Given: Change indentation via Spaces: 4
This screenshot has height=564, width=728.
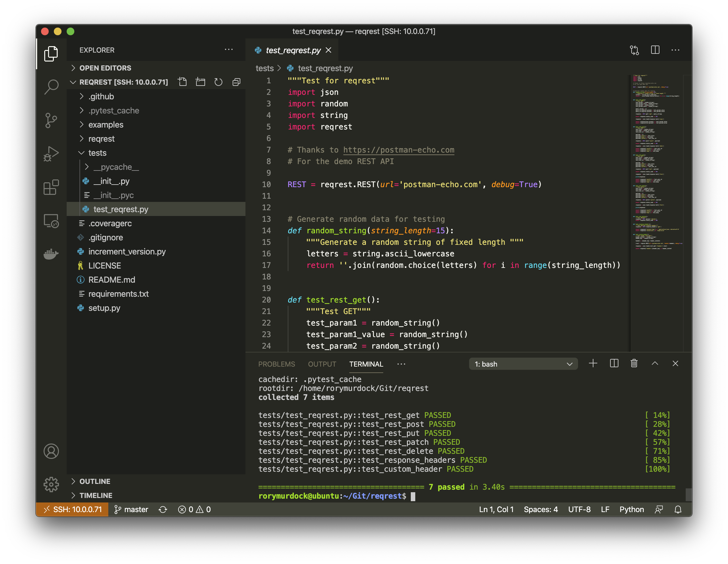Looking at the screenshot, I should (x=541, y=509).
